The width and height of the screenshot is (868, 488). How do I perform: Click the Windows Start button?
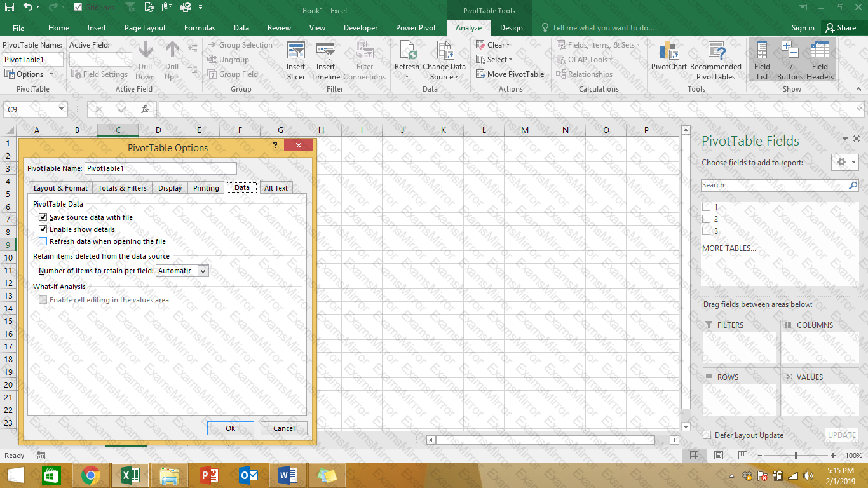coord(15,475)
